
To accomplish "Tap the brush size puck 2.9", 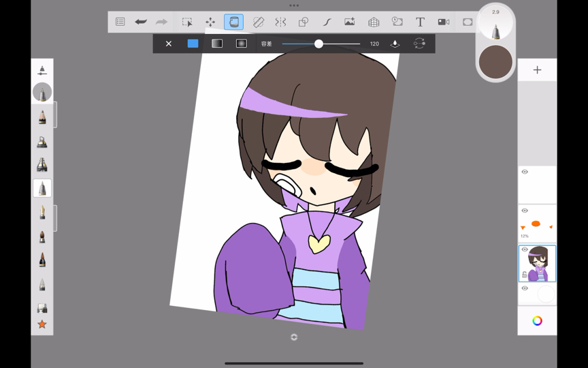I will click(495, 22).
